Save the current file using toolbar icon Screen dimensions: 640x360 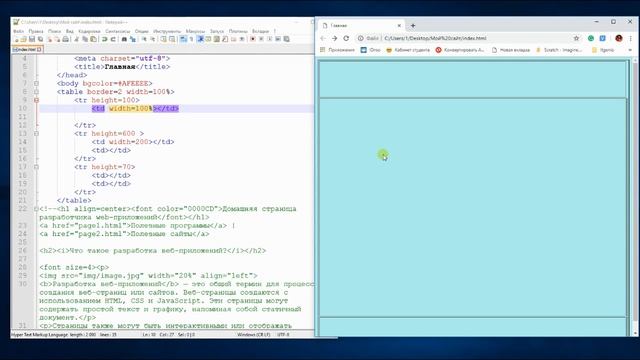[x=32, y=39]
